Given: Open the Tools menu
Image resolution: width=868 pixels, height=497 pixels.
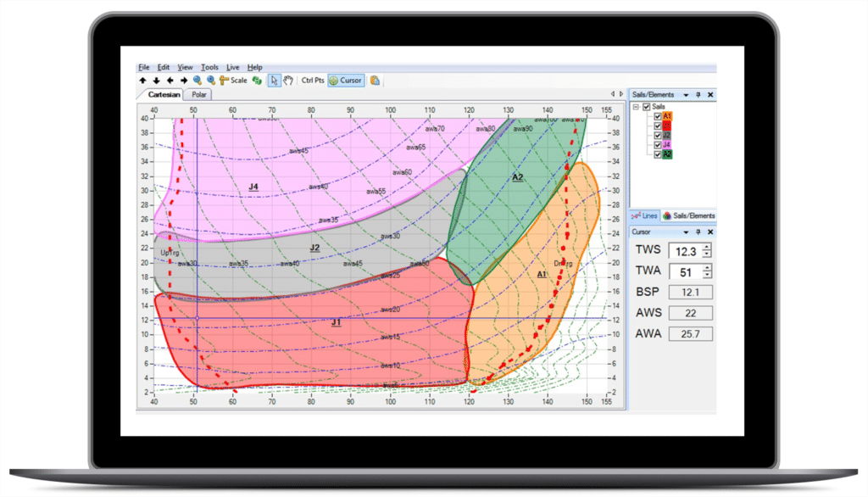Looking at the screenshot, I should click(209, 67).
